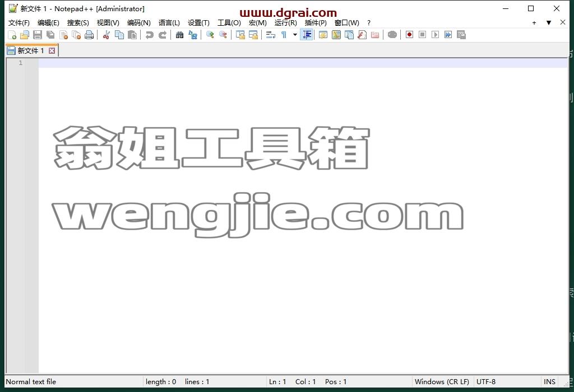The image size is (574, 392).
Task: Cut selection with the scissors icon
Action: (x=106, y=35)
